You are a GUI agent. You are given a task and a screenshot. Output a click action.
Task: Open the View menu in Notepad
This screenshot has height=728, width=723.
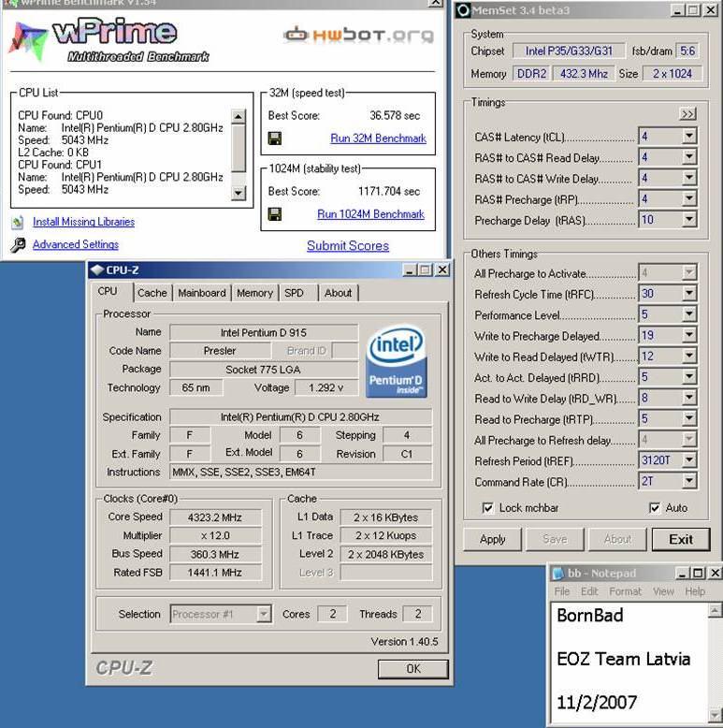tap(663, 591)
